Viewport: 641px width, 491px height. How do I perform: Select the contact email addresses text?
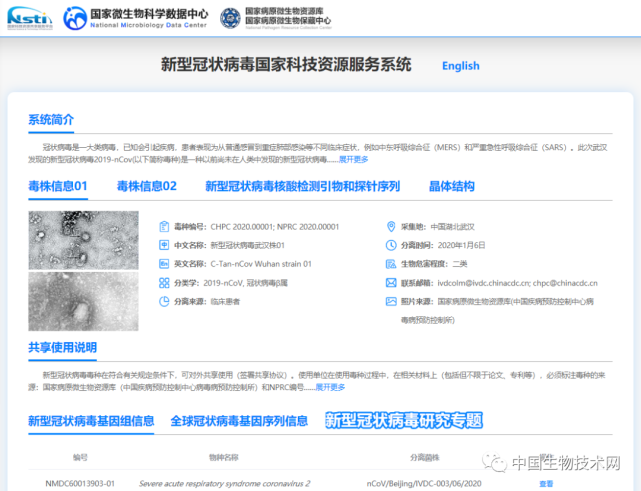point(518,283)
